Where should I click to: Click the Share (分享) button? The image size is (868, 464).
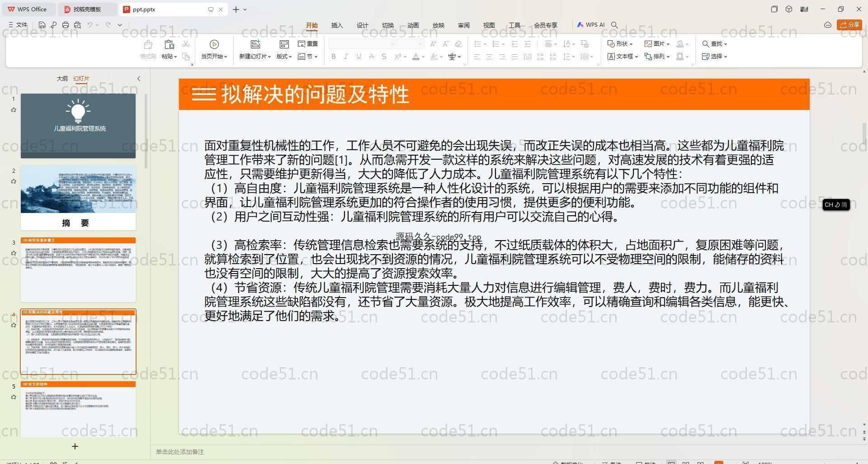849,25
